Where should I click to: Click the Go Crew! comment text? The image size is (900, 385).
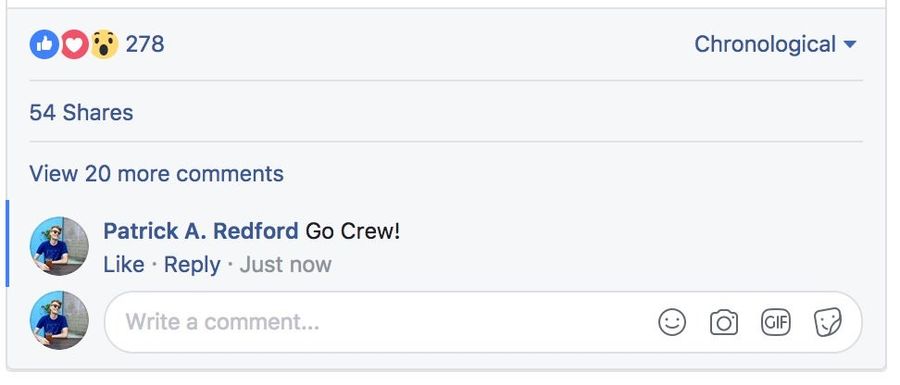(352, 231)
